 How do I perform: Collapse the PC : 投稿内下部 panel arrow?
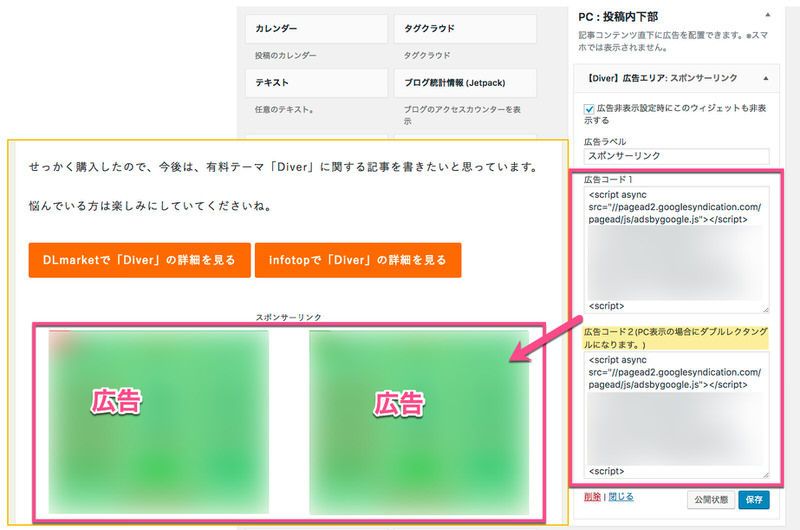[x=767, y=16]
